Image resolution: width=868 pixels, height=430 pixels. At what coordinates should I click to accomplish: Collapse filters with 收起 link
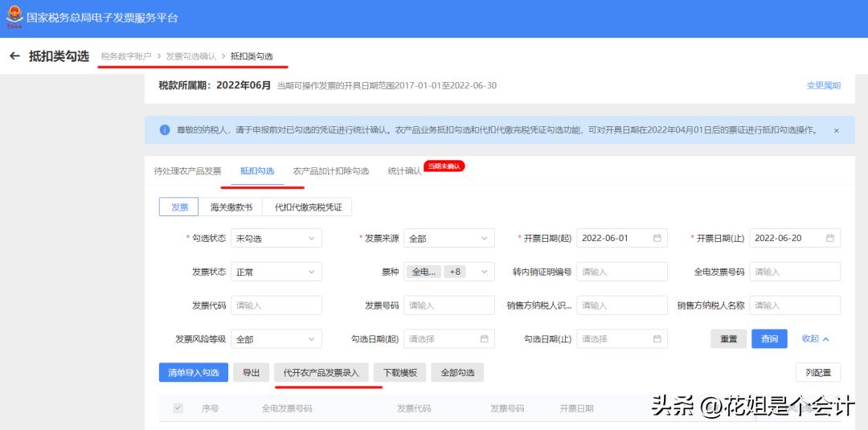pos(816,338)
